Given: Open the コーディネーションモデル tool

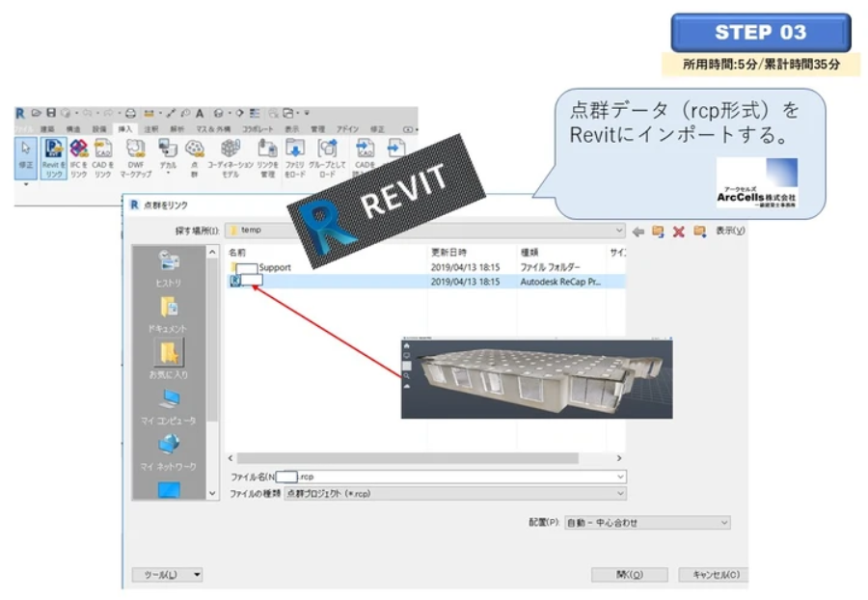Looking at the screenshot, I should coord(231,158).
